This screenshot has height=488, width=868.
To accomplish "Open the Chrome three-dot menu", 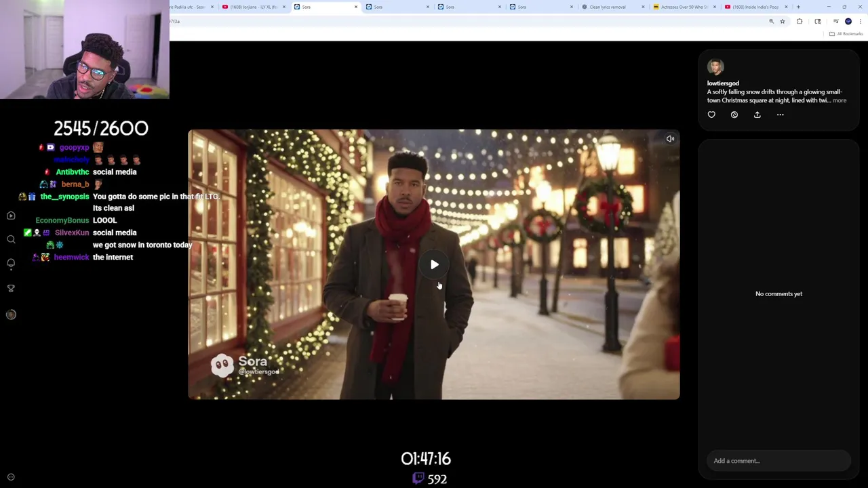I will pyautogui.click(x=860, y=22).
